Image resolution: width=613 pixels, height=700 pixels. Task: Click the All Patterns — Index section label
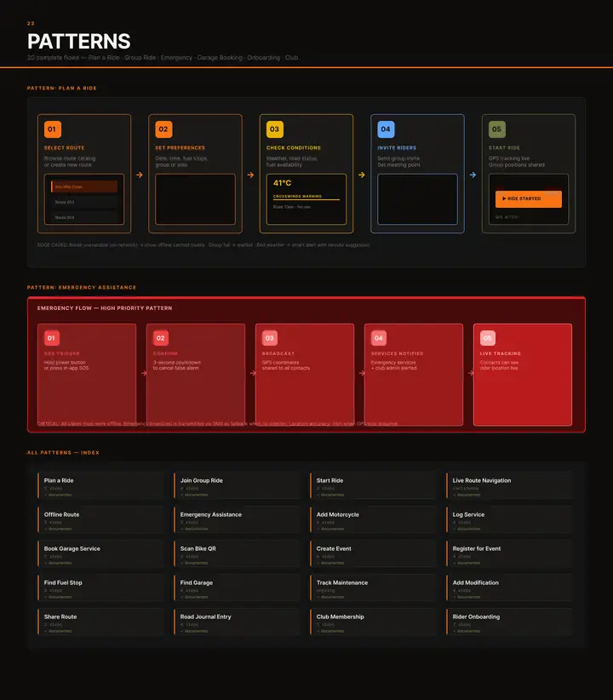click(63, 453)
